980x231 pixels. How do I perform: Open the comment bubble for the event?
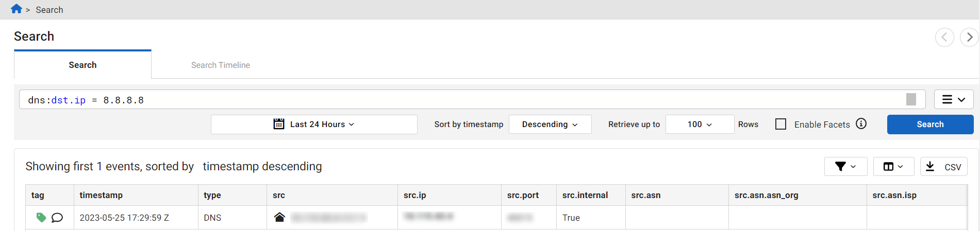57,218
